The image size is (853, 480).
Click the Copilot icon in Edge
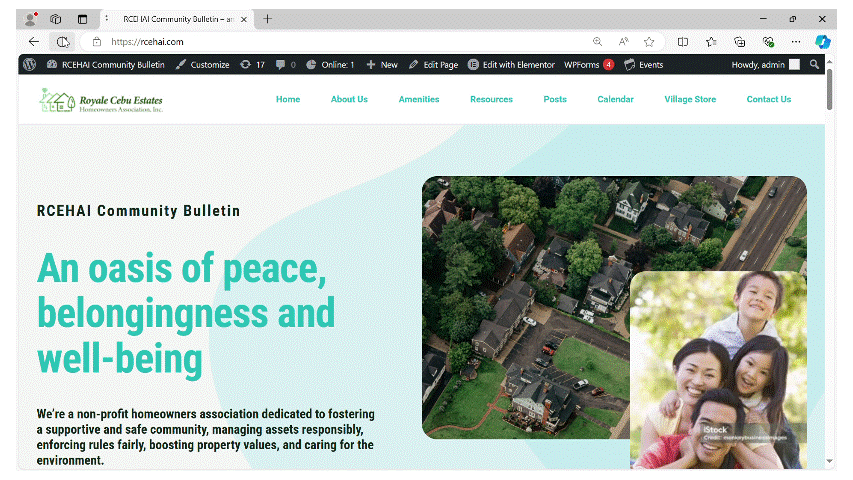pyautogui.click(x=822, y=42)
